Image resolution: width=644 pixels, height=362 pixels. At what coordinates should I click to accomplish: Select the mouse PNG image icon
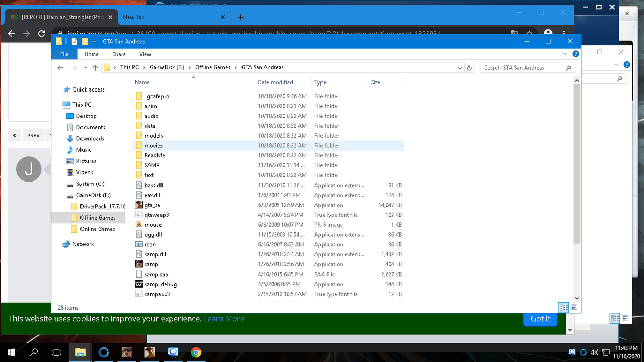click(139, 225)
